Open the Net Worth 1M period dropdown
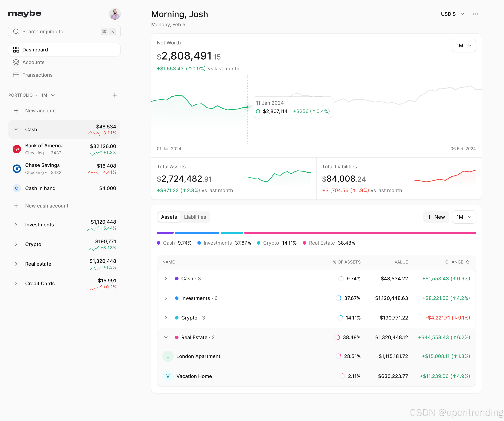The image size is (504, 421). tap(464, 46)
